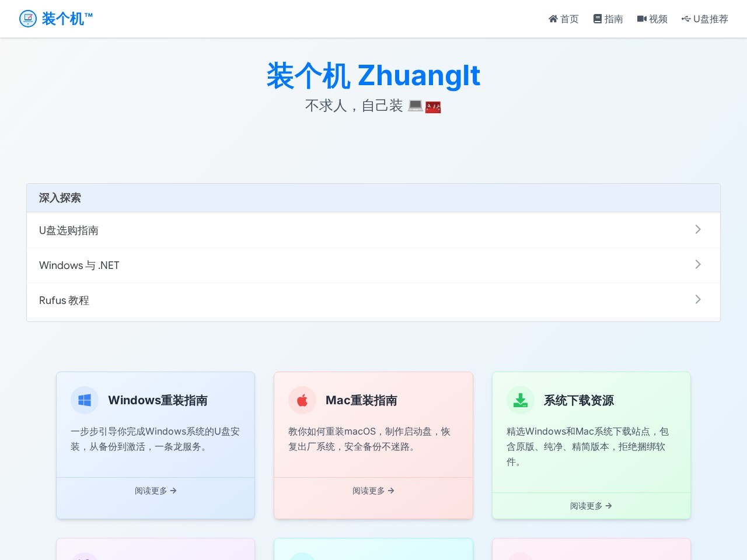This screenshot has width=747, height=560.
Task: Open the Windows 与 .NET list item
Action: pyautogui.click(x=373, y=265)
